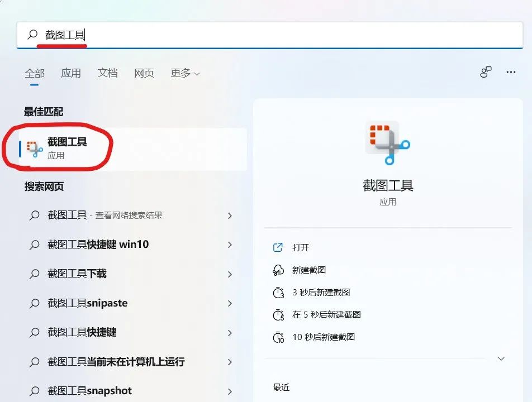This screenshot has height=402, width=532.
Task: Select the 10 秒后新建截图 delay icon
Action: tap(279, 337)
